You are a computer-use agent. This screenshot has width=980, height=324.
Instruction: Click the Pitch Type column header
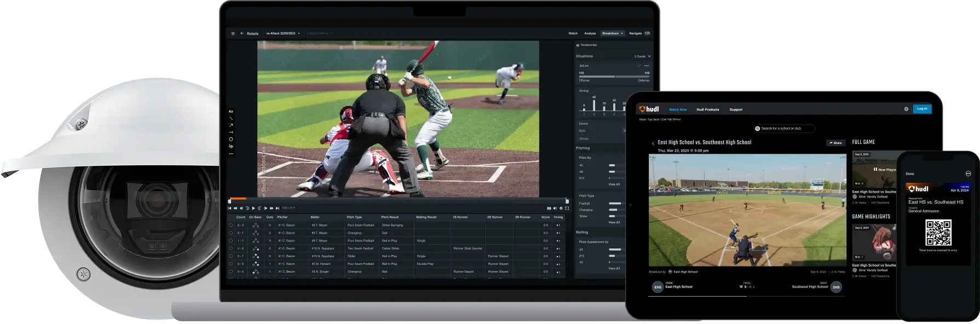[354, 217]
